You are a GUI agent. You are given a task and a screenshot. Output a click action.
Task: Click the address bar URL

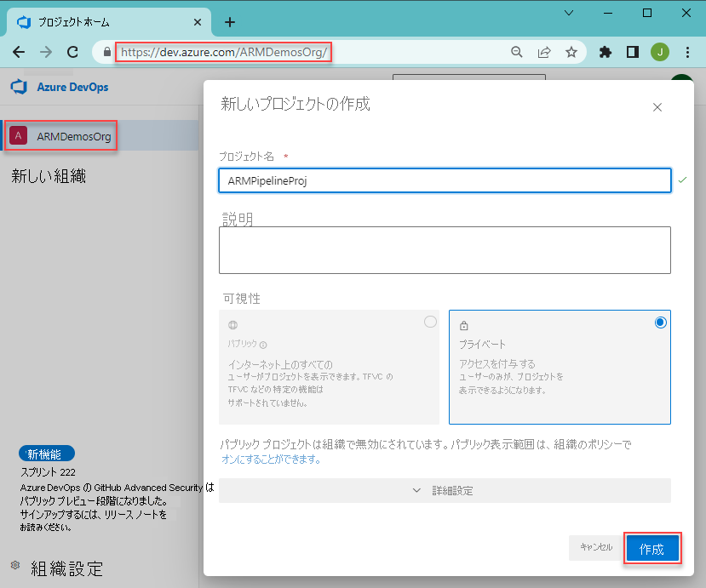pyautogui.click(x=224, y=52)
